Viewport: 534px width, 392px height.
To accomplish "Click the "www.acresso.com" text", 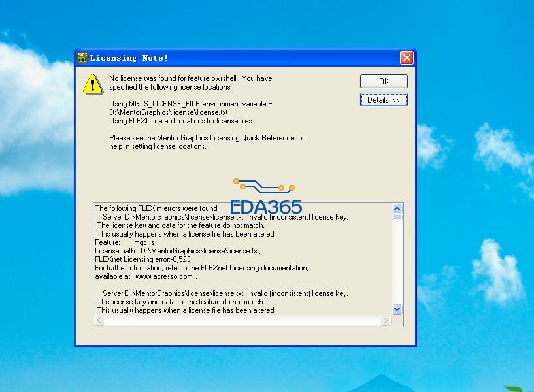I will (x=164, y=276).
